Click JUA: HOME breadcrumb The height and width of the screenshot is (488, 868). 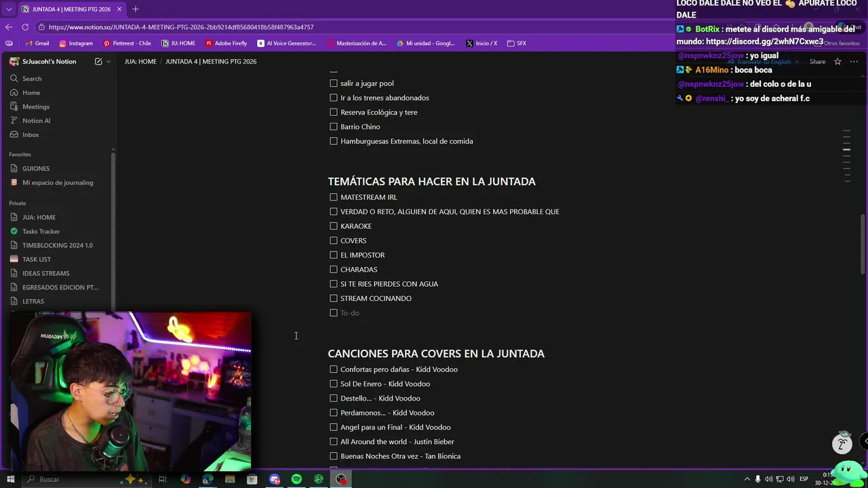point(140,62)
